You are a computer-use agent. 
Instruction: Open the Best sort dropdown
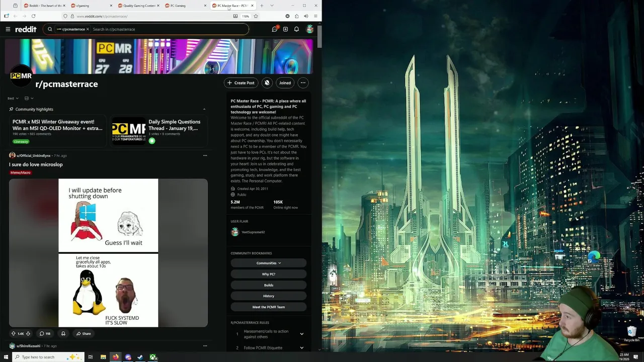point(13,98)
